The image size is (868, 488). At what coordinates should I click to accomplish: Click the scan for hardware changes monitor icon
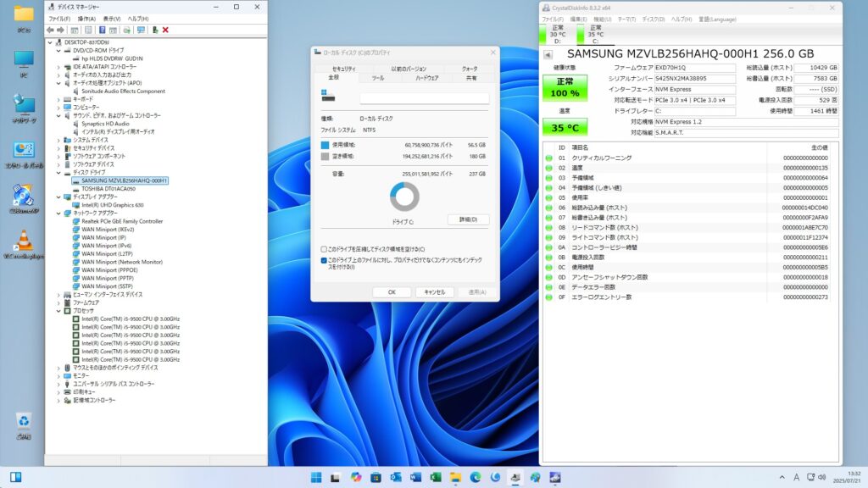[141, 30]
